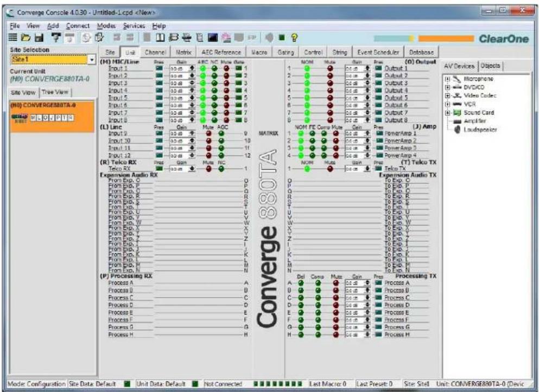This screenshot has height=392, width=539.
Task: Click the Sound Card device icon
Action: click(x=457, y=113)
